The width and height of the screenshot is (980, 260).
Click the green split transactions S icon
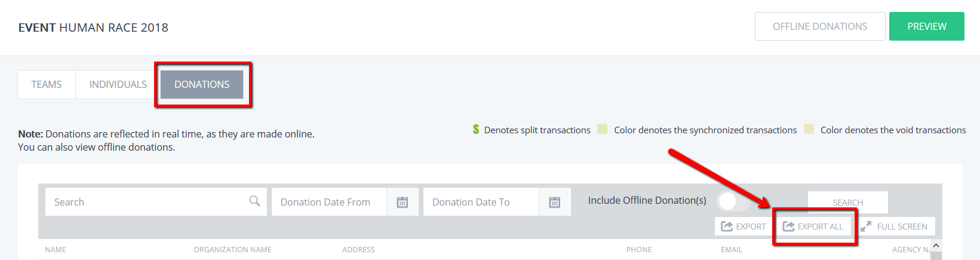476,129
